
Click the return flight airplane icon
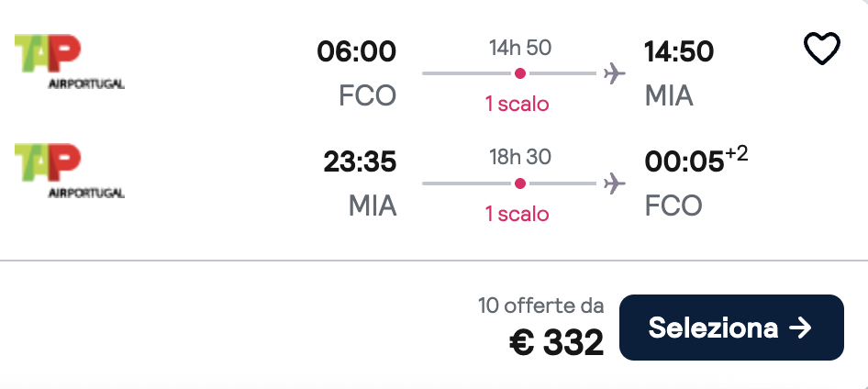[614, 183]
